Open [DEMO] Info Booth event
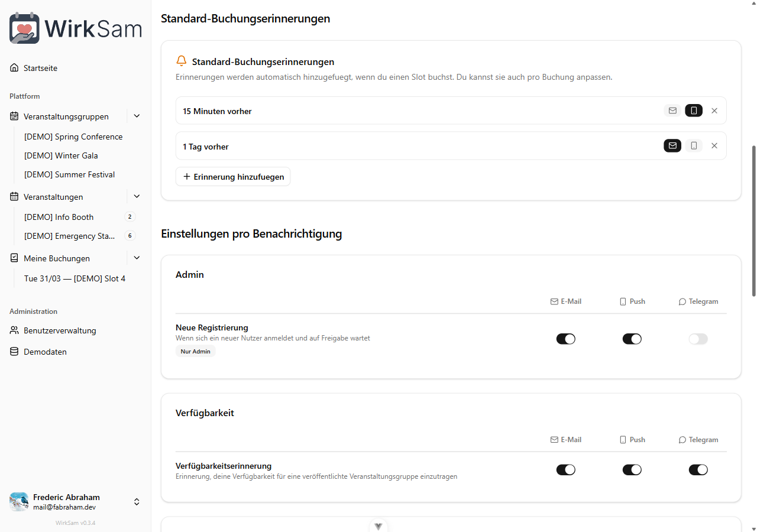Image resolution: width=757 pixels, height=532 pixels. pos(59,217)
